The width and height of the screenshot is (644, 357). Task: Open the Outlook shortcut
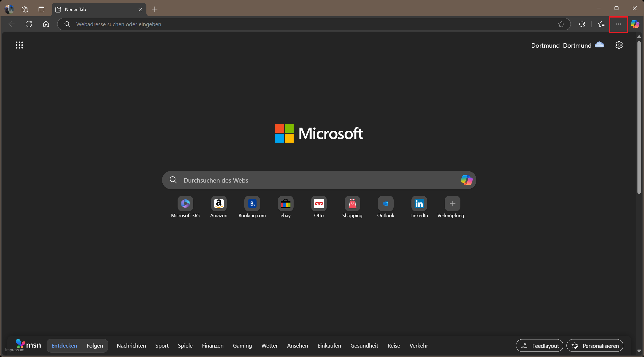pyautogui.click(x=386, y=207)
